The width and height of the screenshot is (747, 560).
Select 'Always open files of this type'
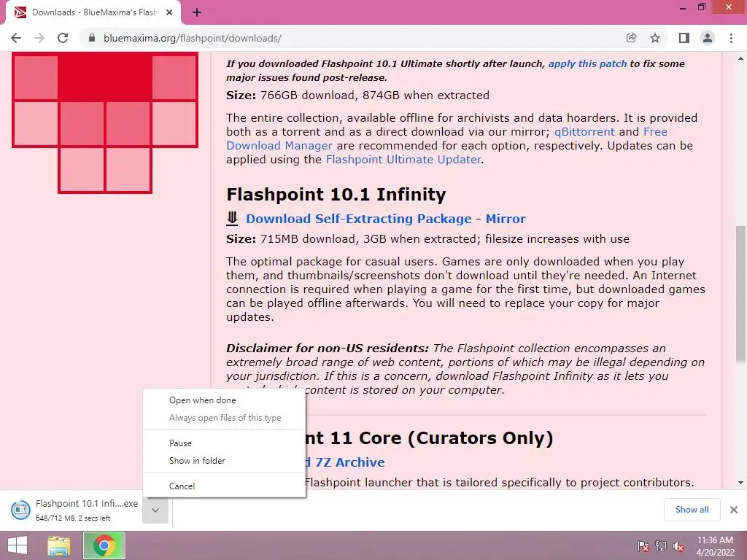point(225,418)
